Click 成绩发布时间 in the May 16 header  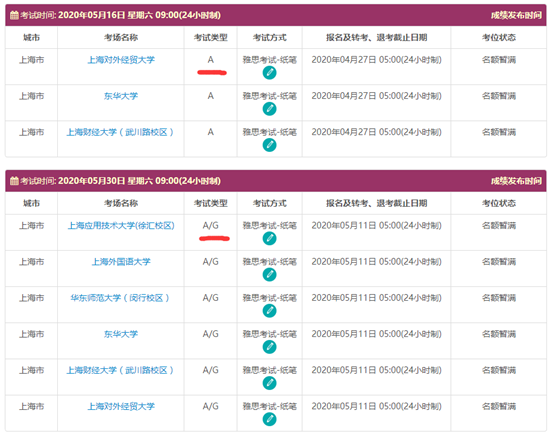516,15
